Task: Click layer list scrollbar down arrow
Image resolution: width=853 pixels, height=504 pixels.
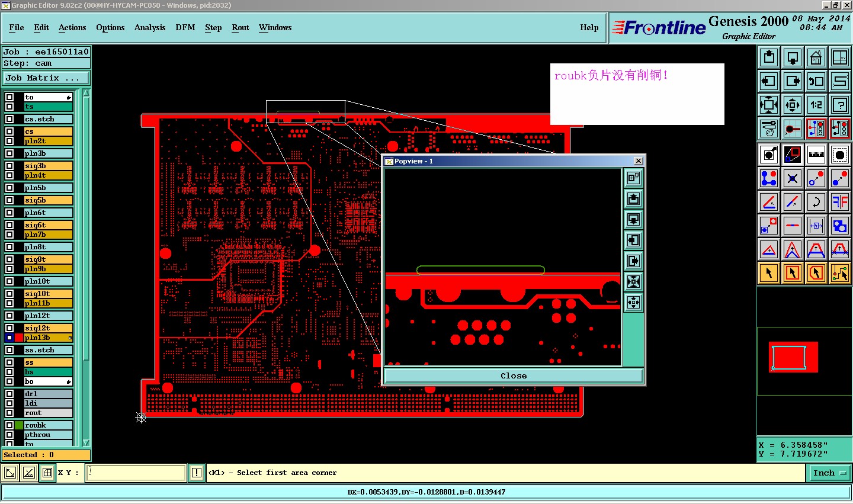Action: (x=86, y=442)
